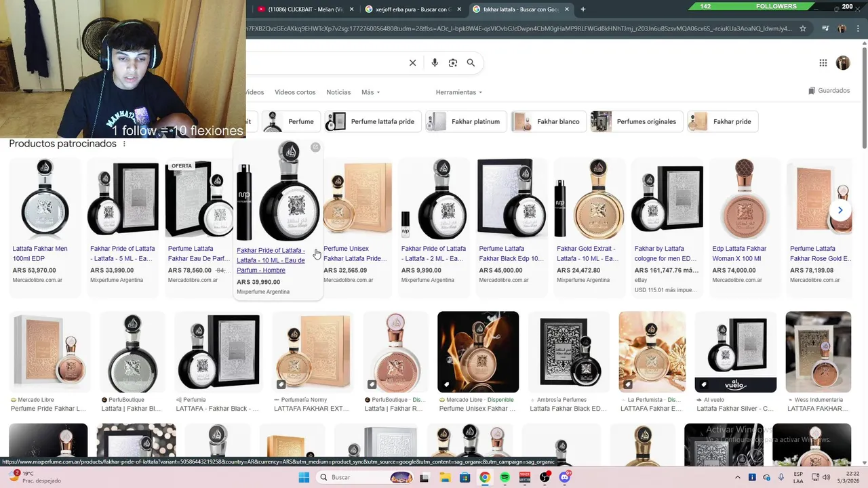868x488 pixels.
Task: Open the sponsored products three-dot info menu
Action: coord(124,144)
